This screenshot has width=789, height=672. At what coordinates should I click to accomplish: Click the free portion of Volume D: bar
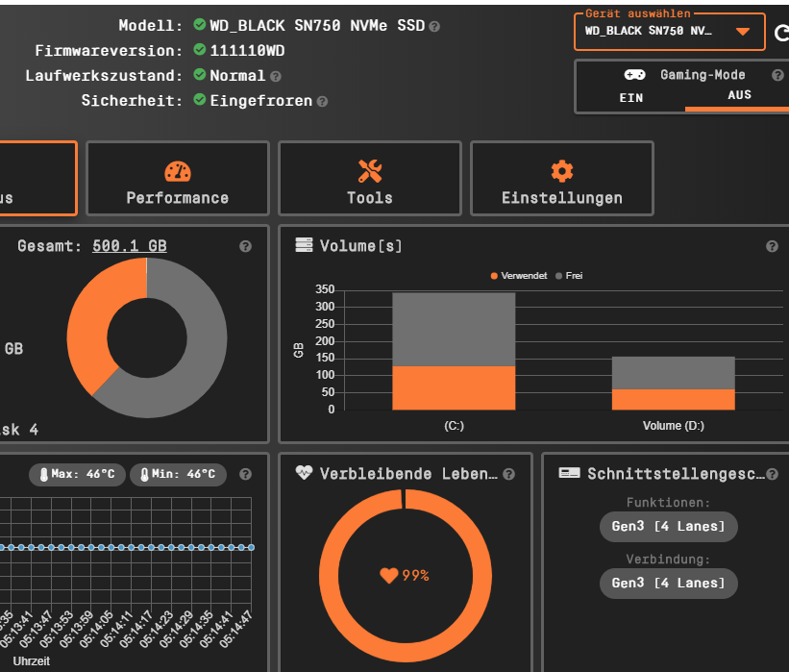point(674,373)
